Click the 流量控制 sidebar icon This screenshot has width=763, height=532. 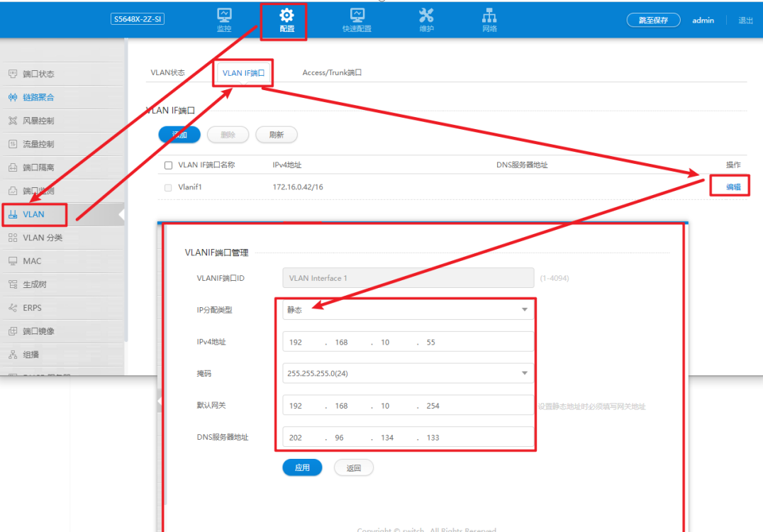click(x=13, y=144)
